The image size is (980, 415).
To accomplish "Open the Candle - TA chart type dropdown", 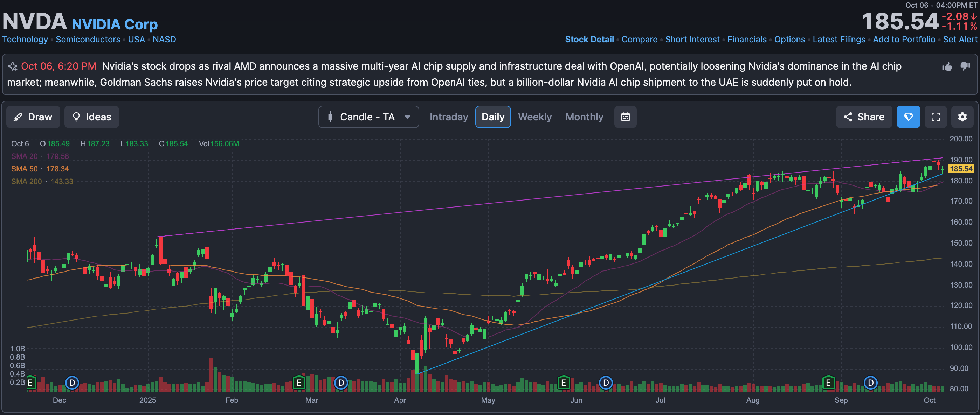I will [368, 117].
